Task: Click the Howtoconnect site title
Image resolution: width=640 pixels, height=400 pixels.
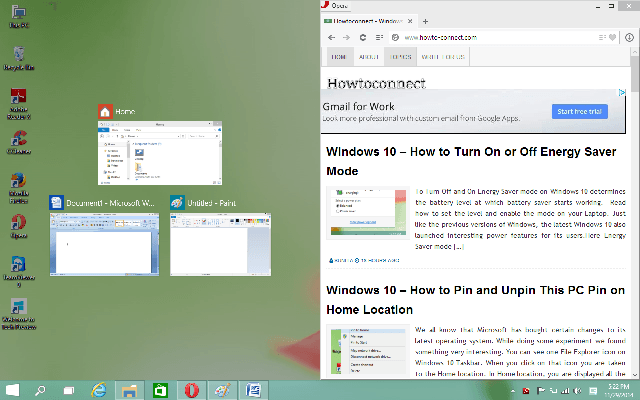Action: pyautogui.click(x=376, y=83)
